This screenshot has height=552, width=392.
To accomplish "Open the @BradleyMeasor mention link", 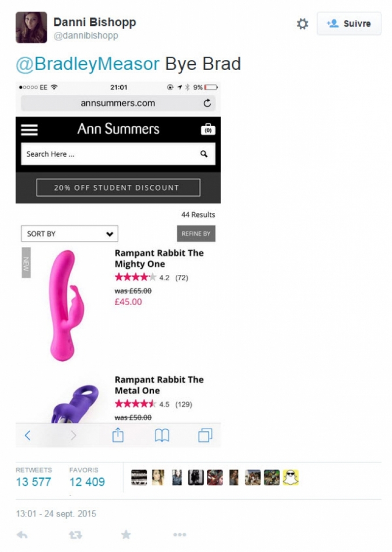I will pyautogui.click(x=88, y=64).
